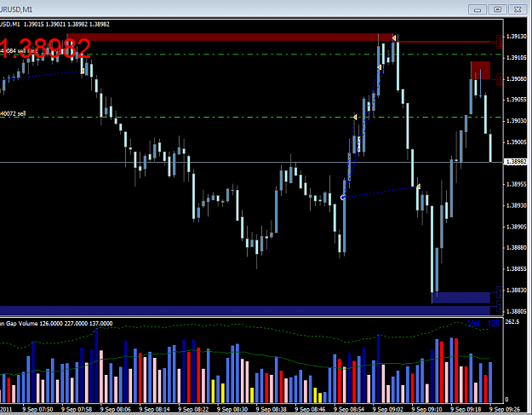Click the 1.38955 price axis label
Image resolution: width=532 pixels, height=415 pixels.
(x=517, y=184)
